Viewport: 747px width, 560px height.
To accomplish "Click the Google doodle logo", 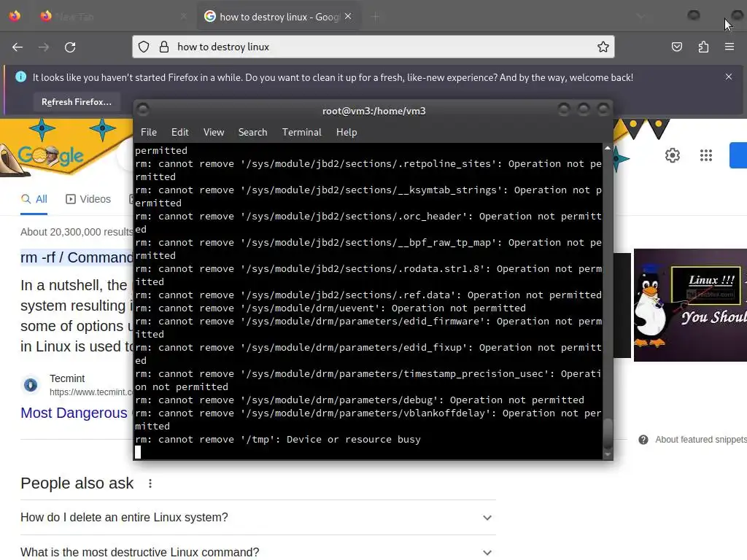I will (51, 155).
